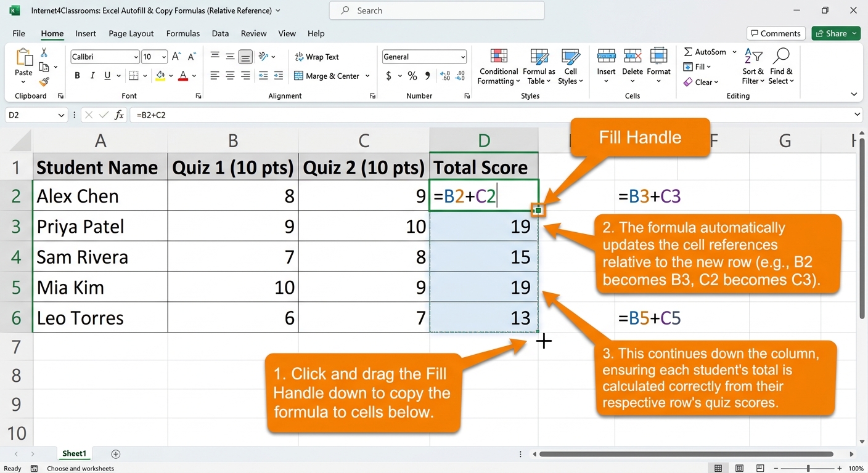This screenshot has width=868, height=473.
Task: Click the red font color swatch
Action: pos(183,76)
